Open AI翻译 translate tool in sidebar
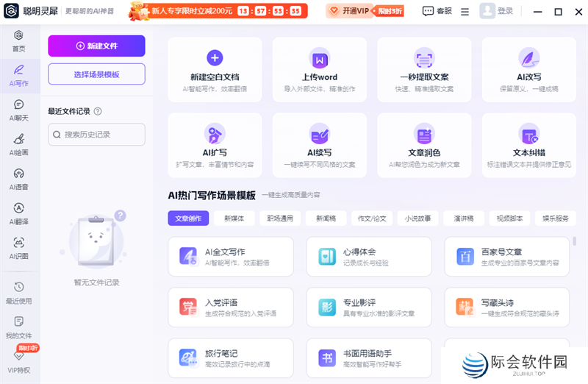The width and height of the screenshot is (588, 384). (19, 214)
